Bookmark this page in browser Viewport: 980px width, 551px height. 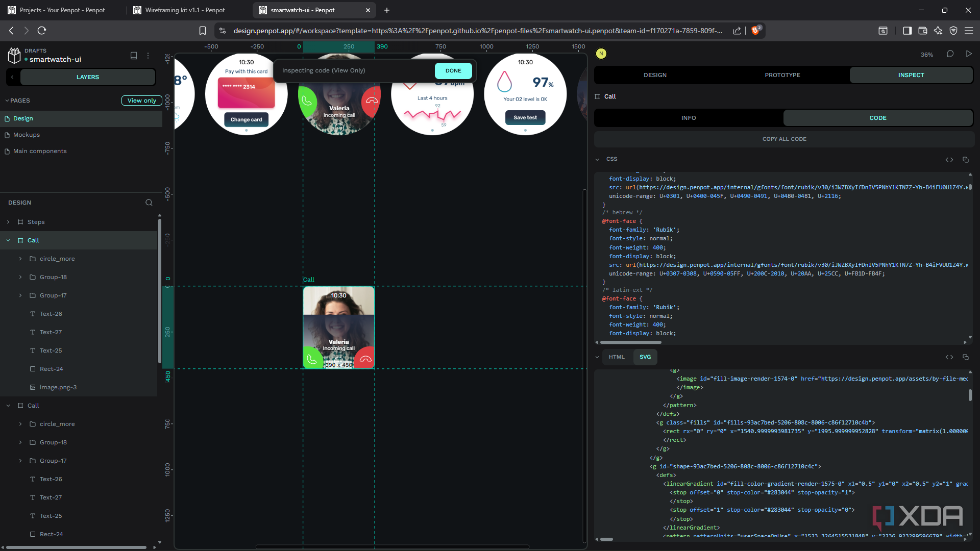pos(203,31)
